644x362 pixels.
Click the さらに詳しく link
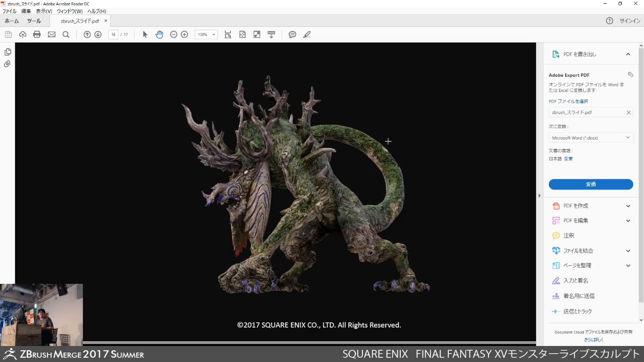(x=594, y=339)
